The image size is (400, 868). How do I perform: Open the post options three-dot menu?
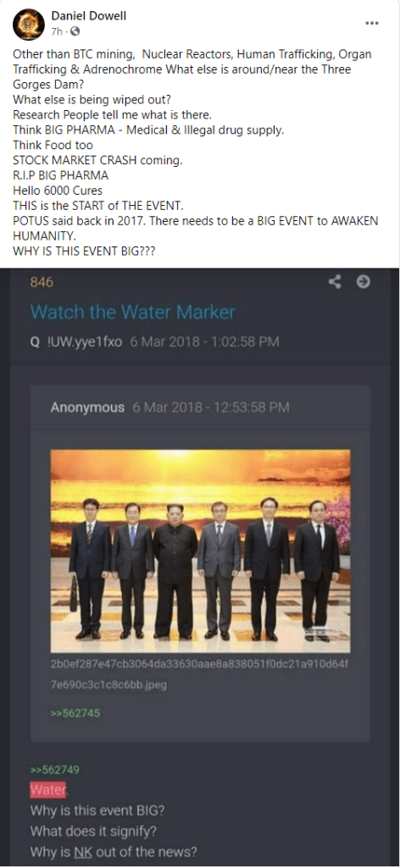pos(372,23)
